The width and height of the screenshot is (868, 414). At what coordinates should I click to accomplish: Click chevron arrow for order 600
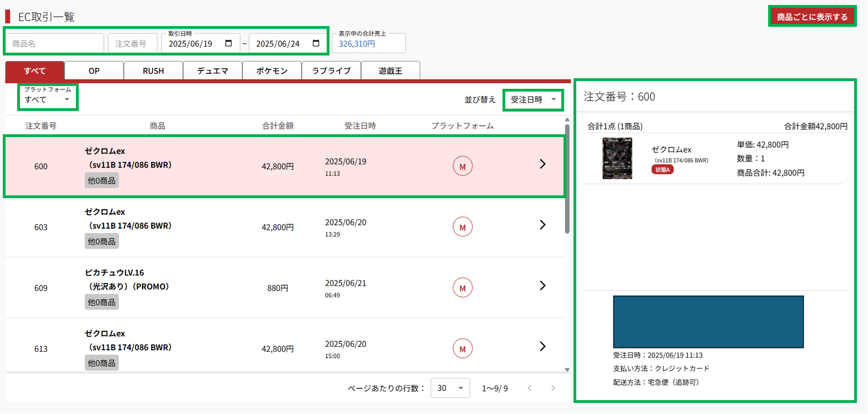(x=542, y=164)
